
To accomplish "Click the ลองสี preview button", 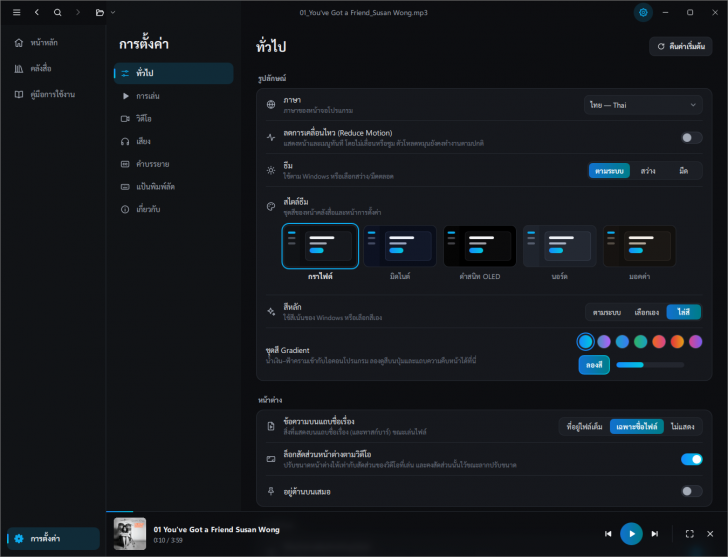I will click(594, 365).
